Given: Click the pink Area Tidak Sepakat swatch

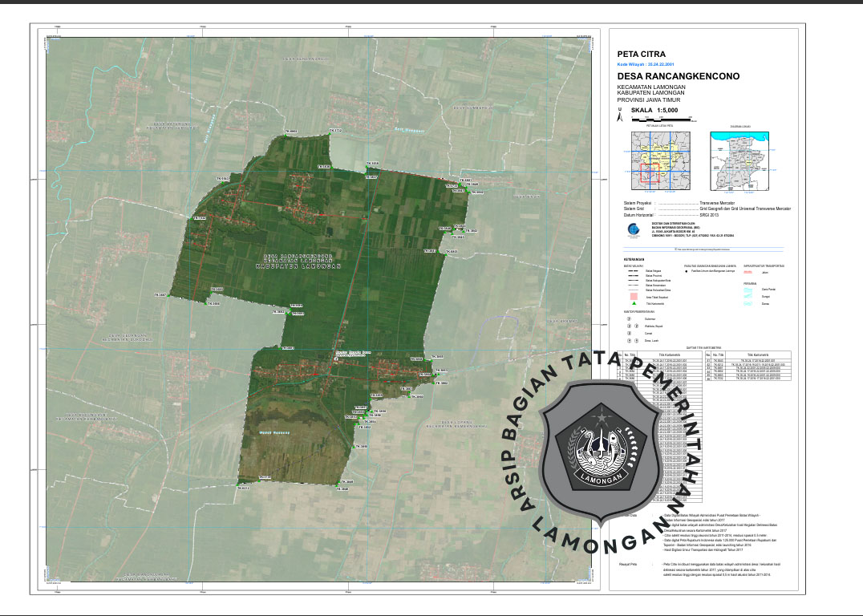Looking at the screenshot, I should (634, 297).
